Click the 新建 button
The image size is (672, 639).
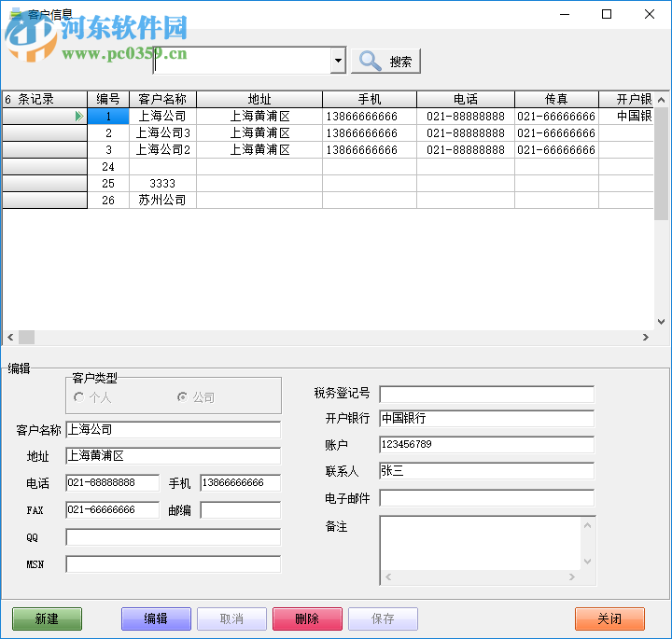pyautogui.click(x=48, y=618)
